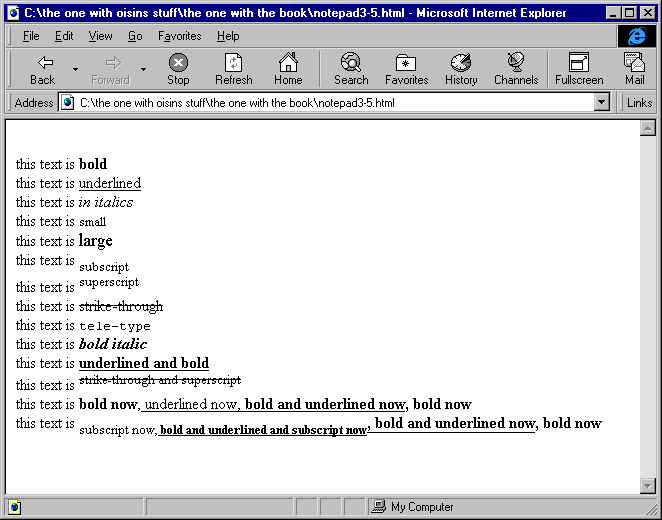Click "bold and underlined and subscript now" text
The height and width of the screenshot is (520, 662).
pyautogui.click(x=263, y=430)
